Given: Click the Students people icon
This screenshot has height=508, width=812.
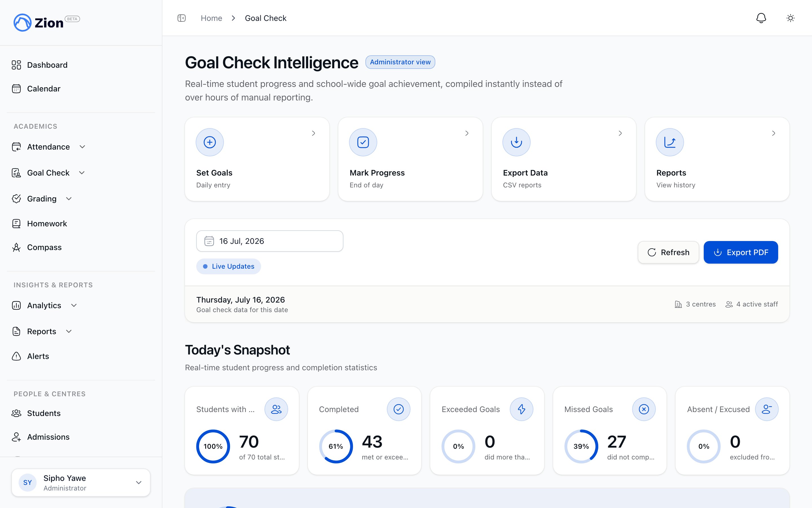Looking at the screenshot, I should [16, 413].
